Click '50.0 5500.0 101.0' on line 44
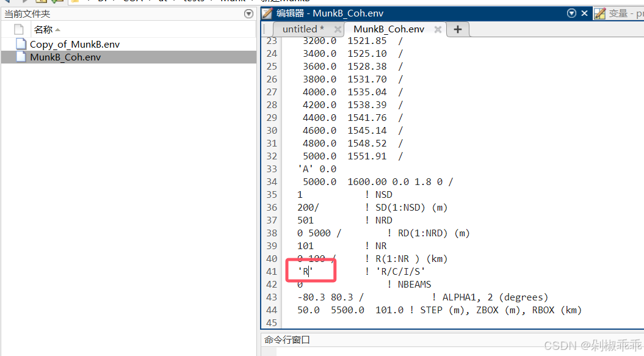 click(351, 310)
